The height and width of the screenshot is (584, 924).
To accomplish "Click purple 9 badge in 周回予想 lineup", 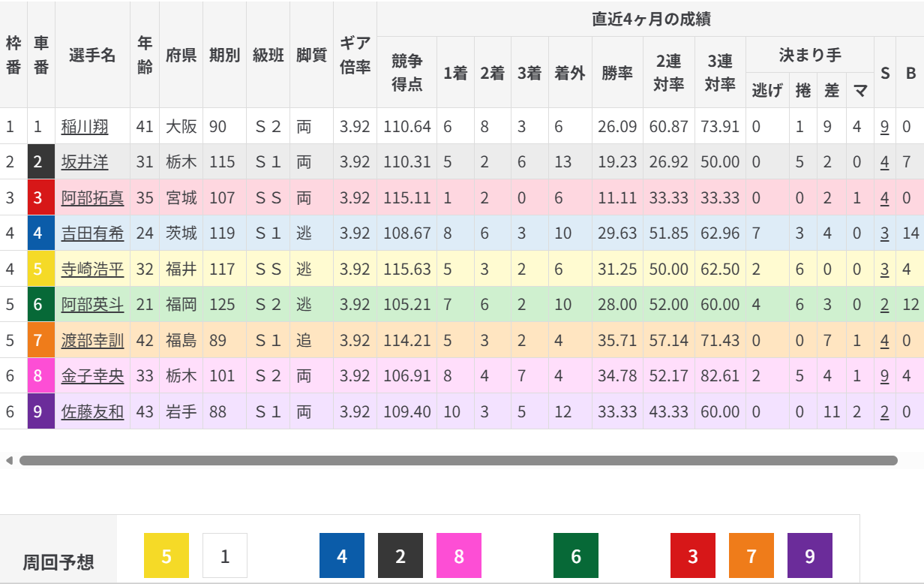I will pyautogui.click(x=810, y=555).
